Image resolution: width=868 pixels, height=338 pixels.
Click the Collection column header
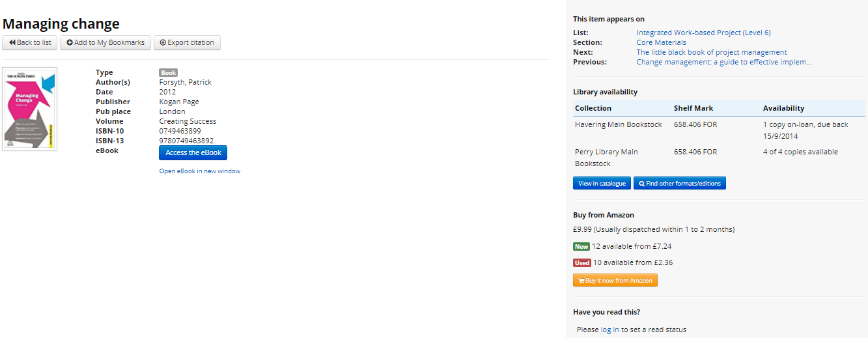pyautogui.click(x=593, y=108)
